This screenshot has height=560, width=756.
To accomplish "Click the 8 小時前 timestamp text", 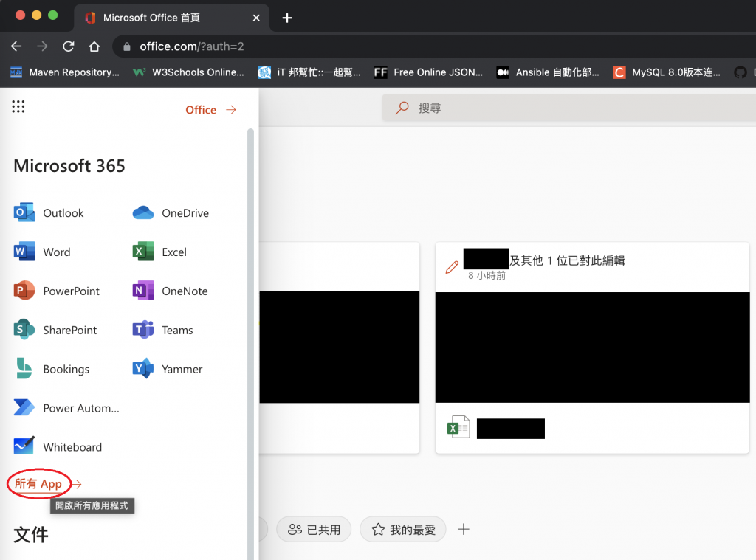I will tap(487, 275).
